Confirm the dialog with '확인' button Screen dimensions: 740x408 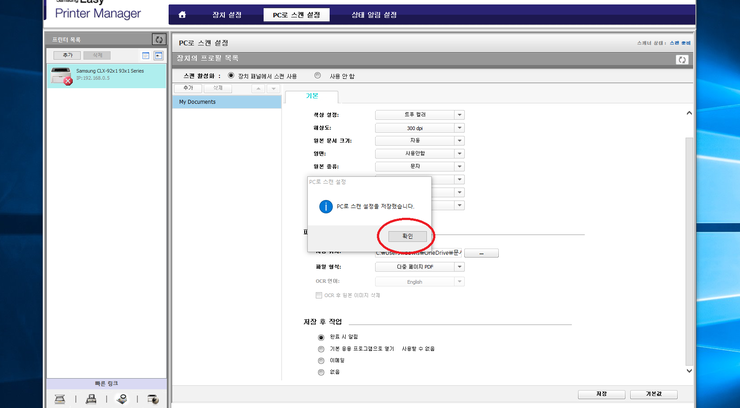(407, 236)
